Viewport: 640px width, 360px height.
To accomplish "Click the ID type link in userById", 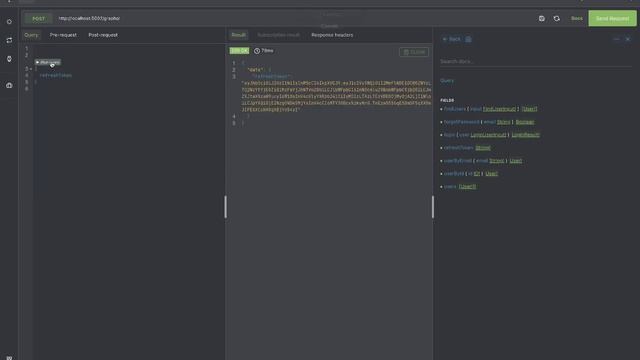I will (476, 173).
